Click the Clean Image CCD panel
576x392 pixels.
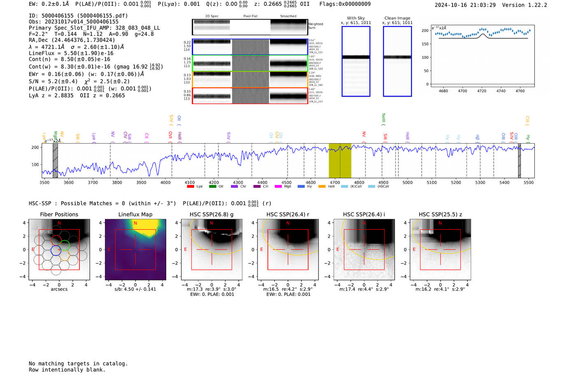(397, 61)
